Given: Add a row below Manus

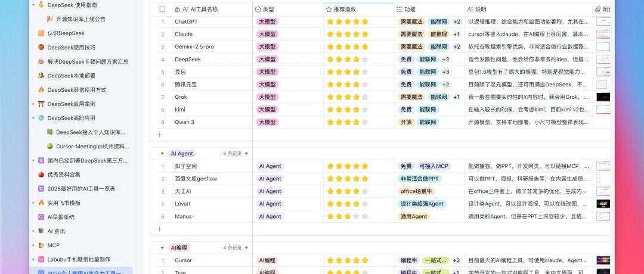Looking at the screenshot, I should [x=160, y=229].
